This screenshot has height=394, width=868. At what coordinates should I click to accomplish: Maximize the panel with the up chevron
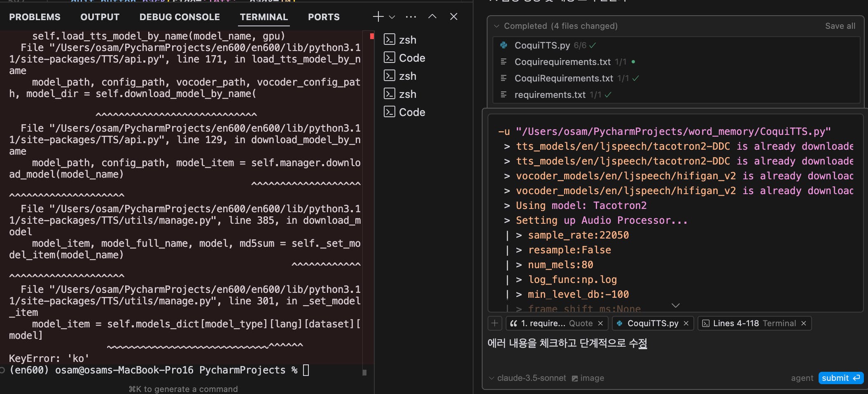click(x=432, y=16)
